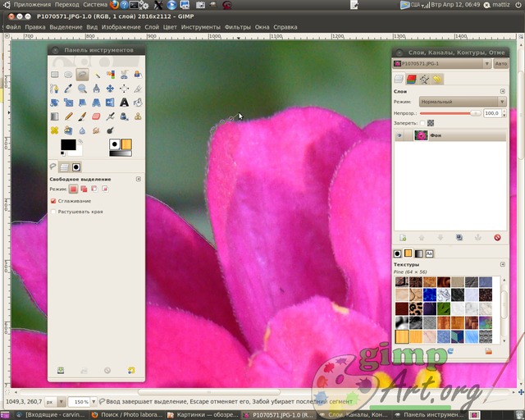Create a new layer button

(403, 238)
